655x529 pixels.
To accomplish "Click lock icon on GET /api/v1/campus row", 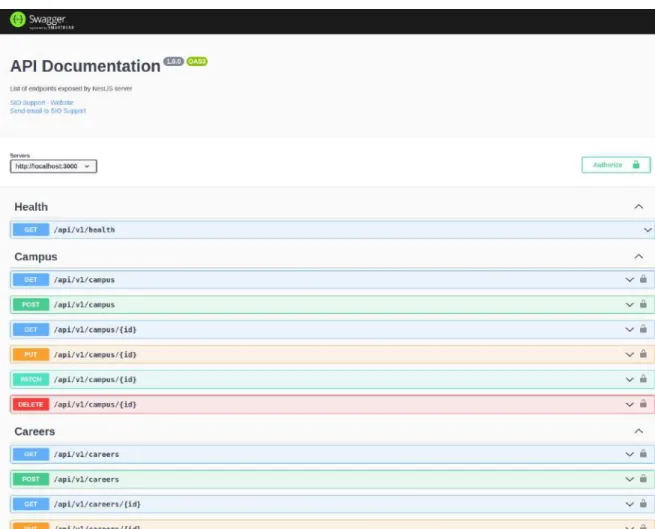I will (643, 279).
